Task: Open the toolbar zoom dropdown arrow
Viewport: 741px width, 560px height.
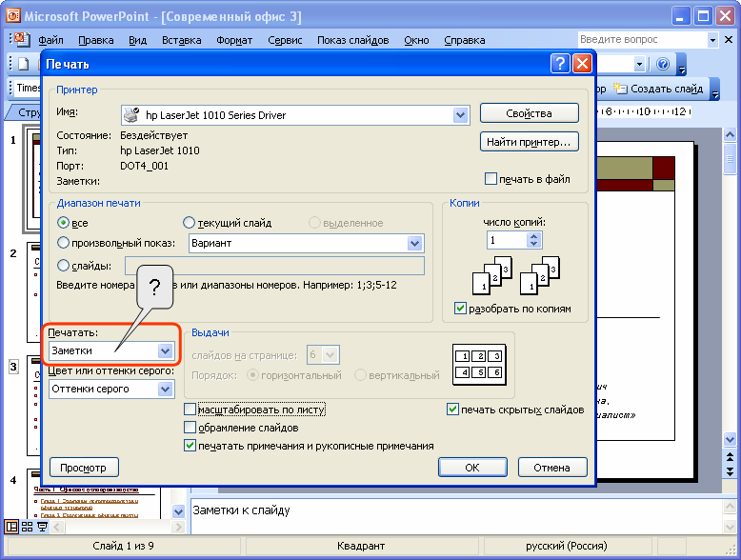Action: 639,64
